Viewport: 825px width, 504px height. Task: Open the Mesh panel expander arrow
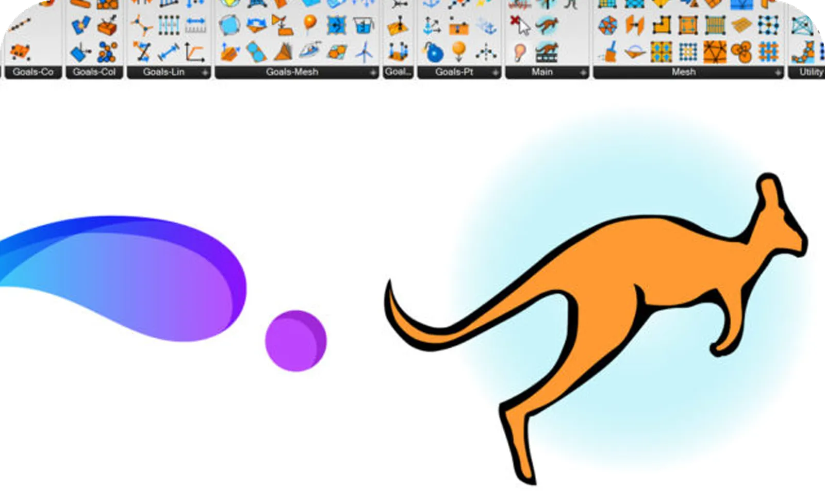[777, 72]
